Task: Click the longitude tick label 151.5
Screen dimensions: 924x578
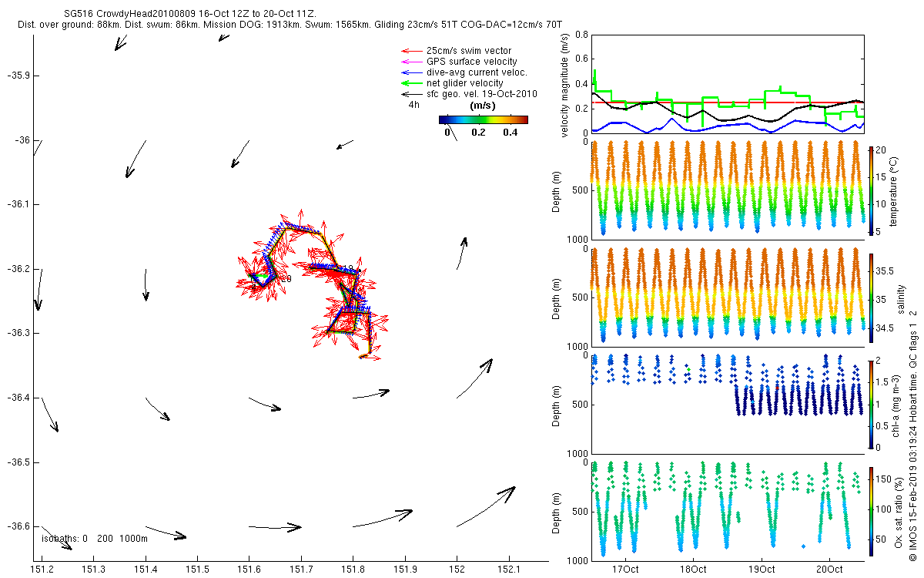Action: click(197, 569)
